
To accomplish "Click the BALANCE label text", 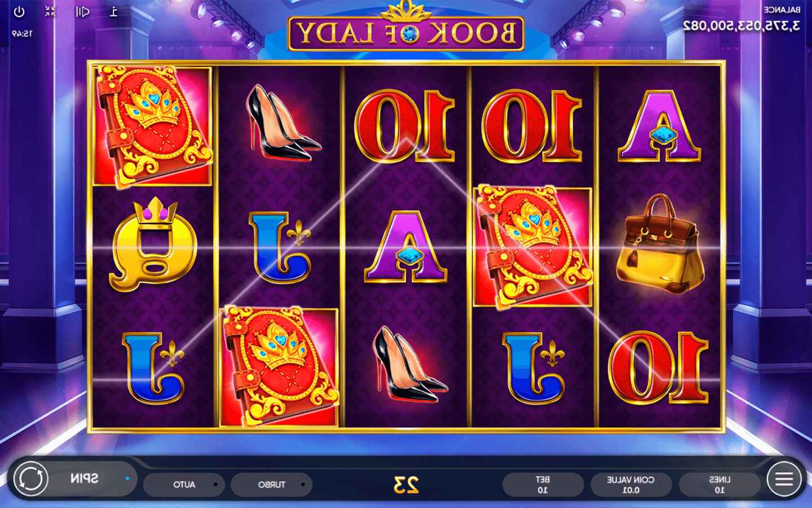I will coord(782,10).
